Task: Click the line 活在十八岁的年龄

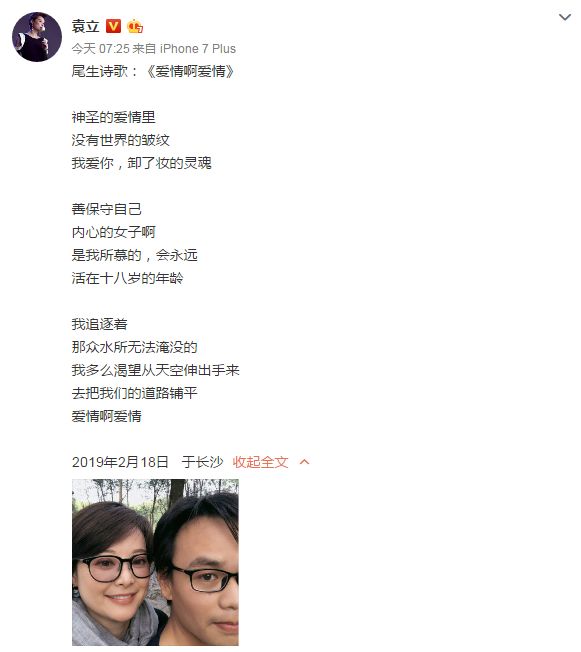Action: click(127, 278)
